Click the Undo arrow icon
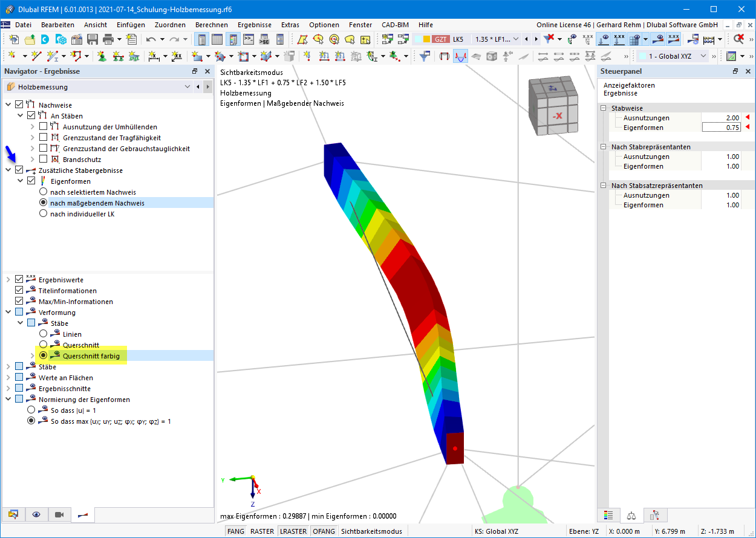 [x=151, y=39]
